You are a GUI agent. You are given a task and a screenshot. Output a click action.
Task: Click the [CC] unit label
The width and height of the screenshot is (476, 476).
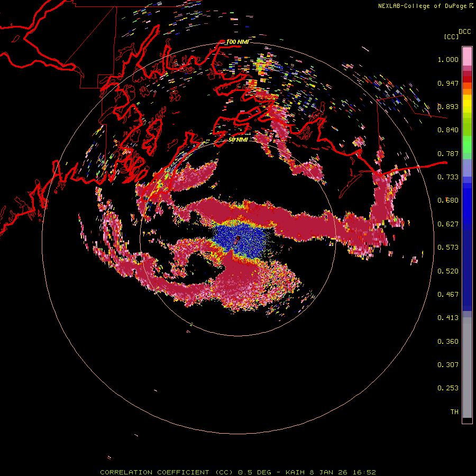(x=451, y=36)
